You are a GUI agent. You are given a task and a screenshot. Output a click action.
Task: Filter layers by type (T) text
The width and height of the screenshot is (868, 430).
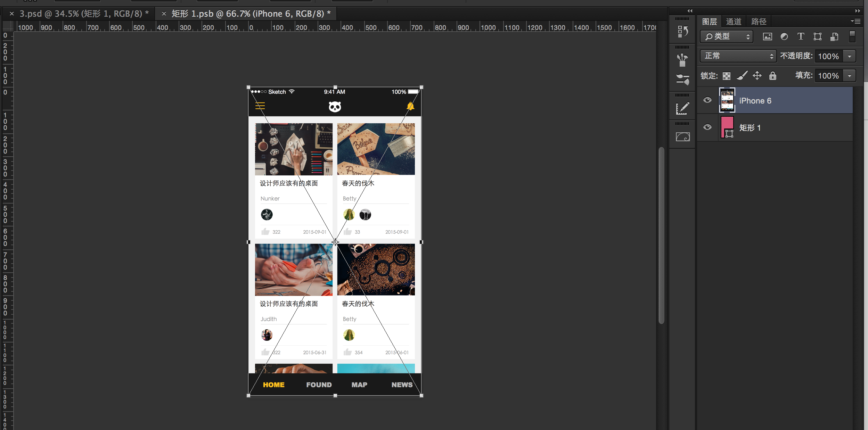click(801, 36)
